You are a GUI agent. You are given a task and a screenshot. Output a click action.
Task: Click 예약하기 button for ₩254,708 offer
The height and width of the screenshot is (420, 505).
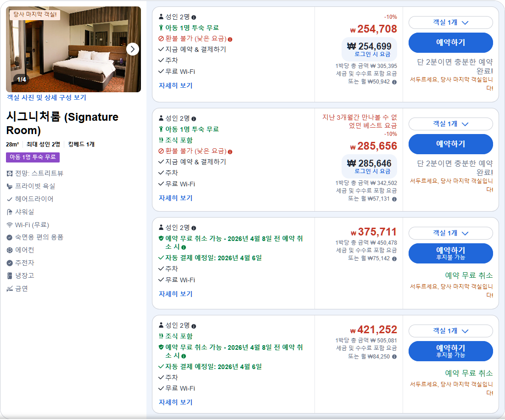[x=450, y=43]
